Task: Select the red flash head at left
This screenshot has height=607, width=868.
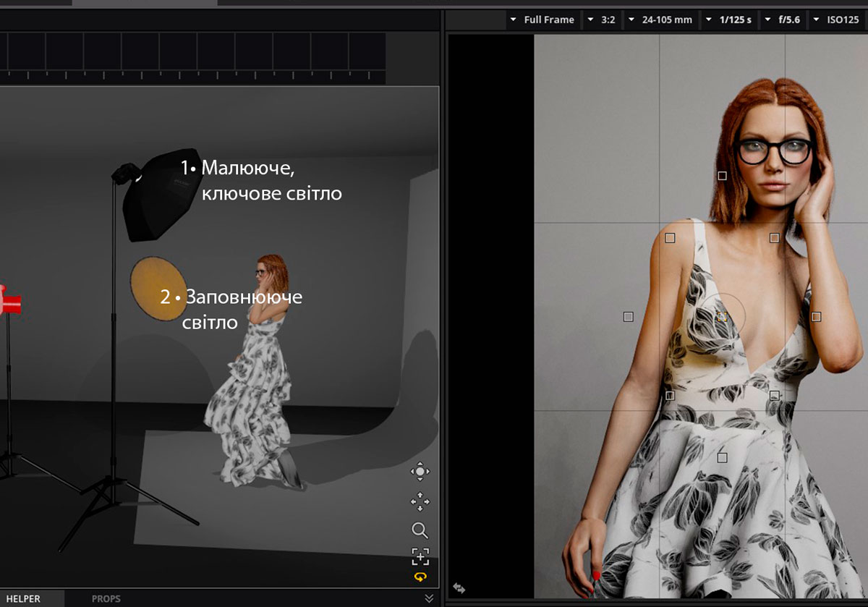Action: pyautogui.click(x=9, y=300)
